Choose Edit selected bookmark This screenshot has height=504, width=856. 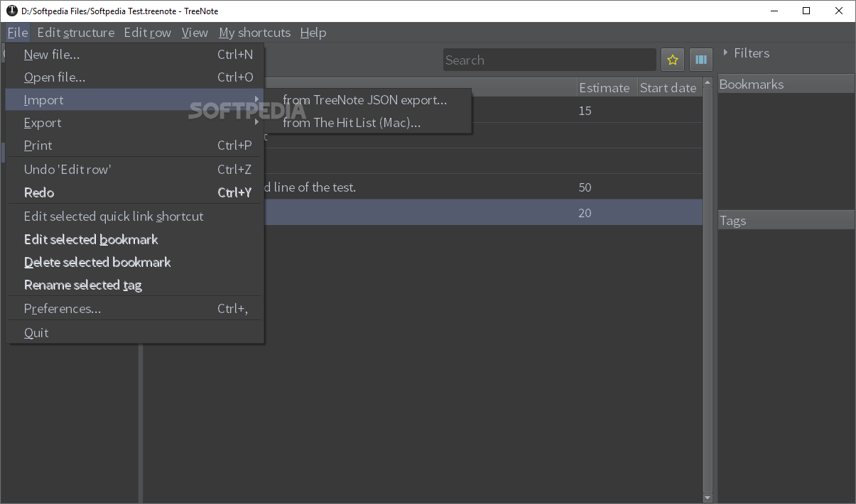(x=135, y=239)
